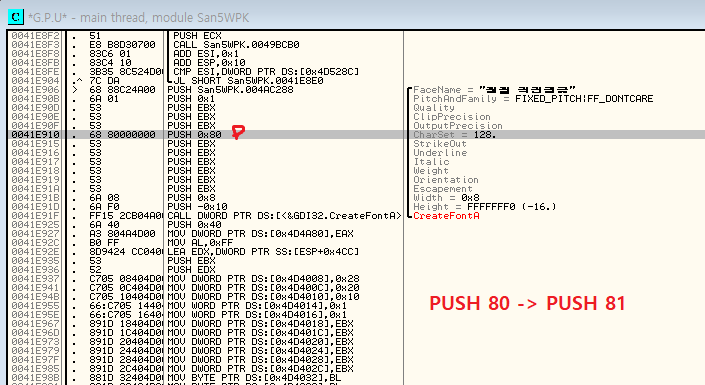Click hex bytes 68 80000000
This screenshot has width=705, height=385.
click(122, 134)
